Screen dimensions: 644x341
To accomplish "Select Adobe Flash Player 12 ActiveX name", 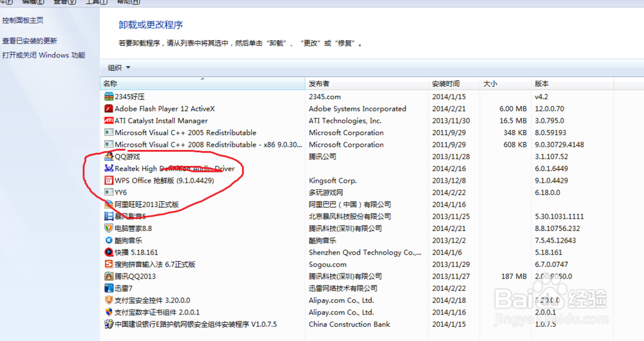I will 165,108.
